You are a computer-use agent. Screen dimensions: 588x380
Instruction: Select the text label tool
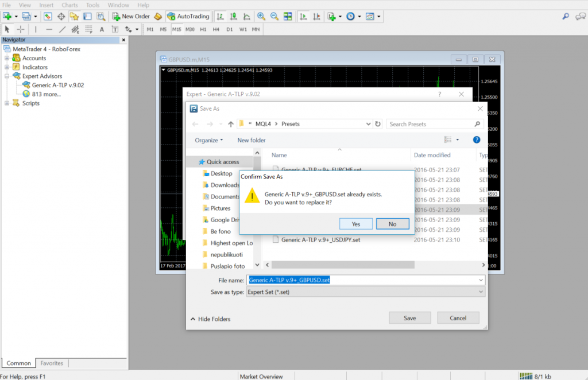pos(115,29)
